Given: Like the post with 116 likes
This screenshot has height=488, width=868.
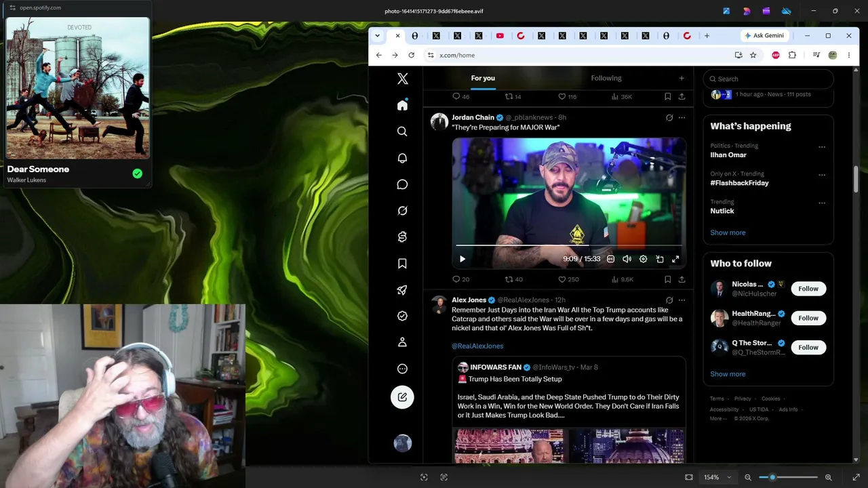Looking at the screenshot, I should click(x=567, y=97).
